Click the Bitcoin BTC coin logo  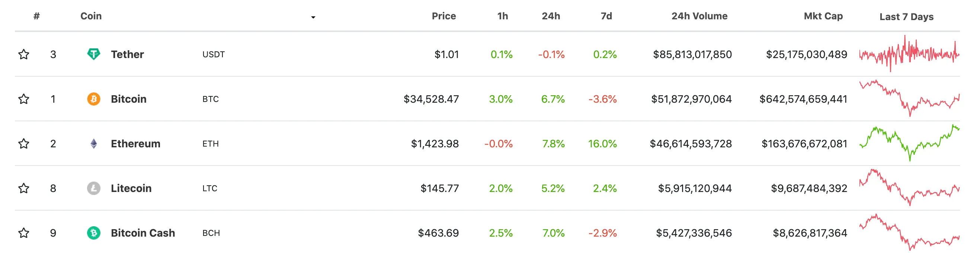93,99
